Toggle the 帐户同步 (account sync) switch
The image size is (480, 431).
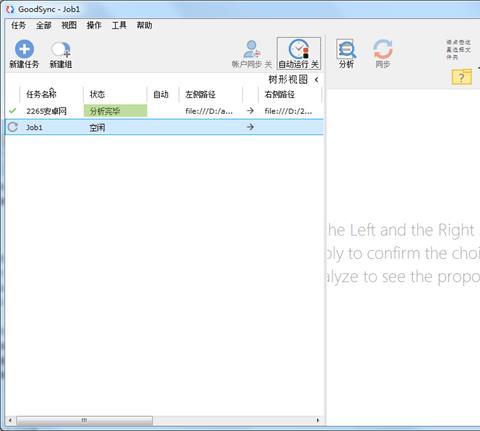252,54
